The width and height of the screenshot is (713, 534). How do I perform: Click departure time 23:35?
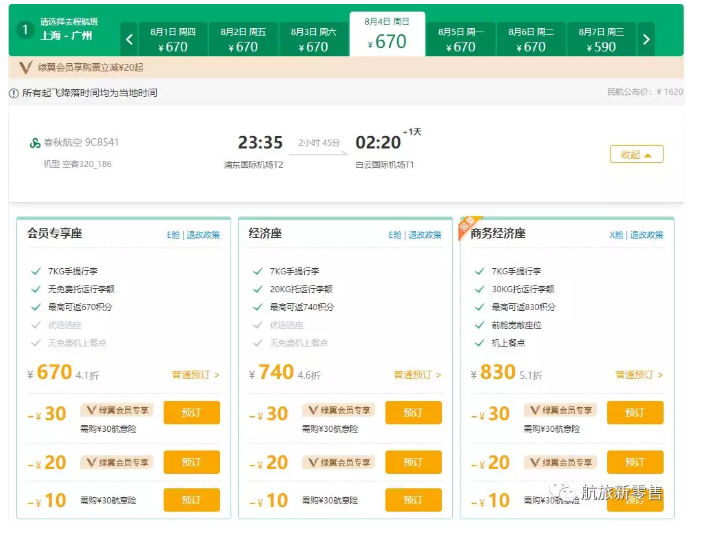pyautogui.click(x=261, y=143)
